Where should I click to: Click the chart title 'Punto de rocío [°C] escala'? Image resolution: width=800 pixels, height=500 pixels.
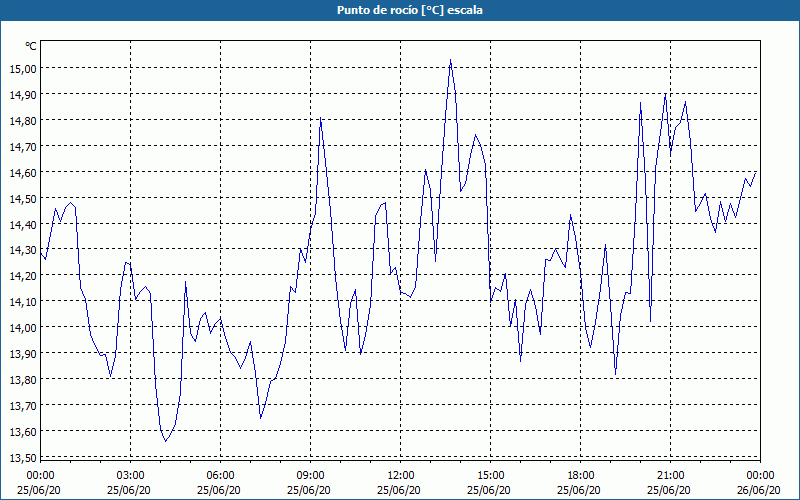pyautogui.click(x=410, y=10)
